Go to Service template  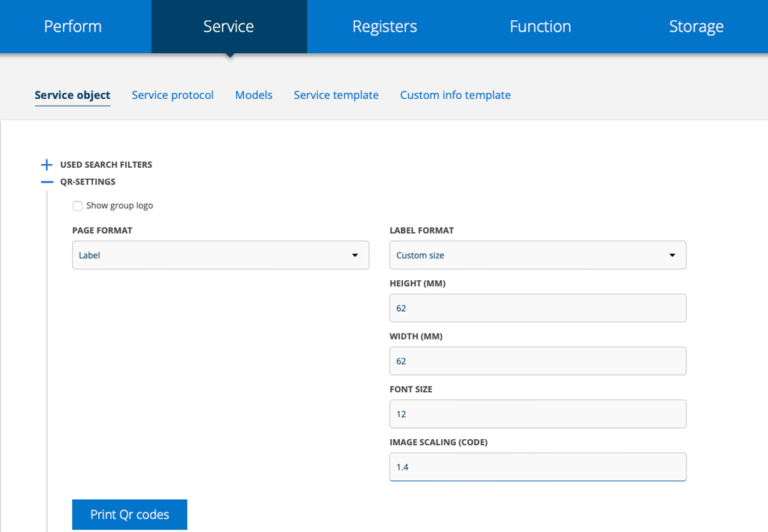pyautogui.click(x=336, y=95)
